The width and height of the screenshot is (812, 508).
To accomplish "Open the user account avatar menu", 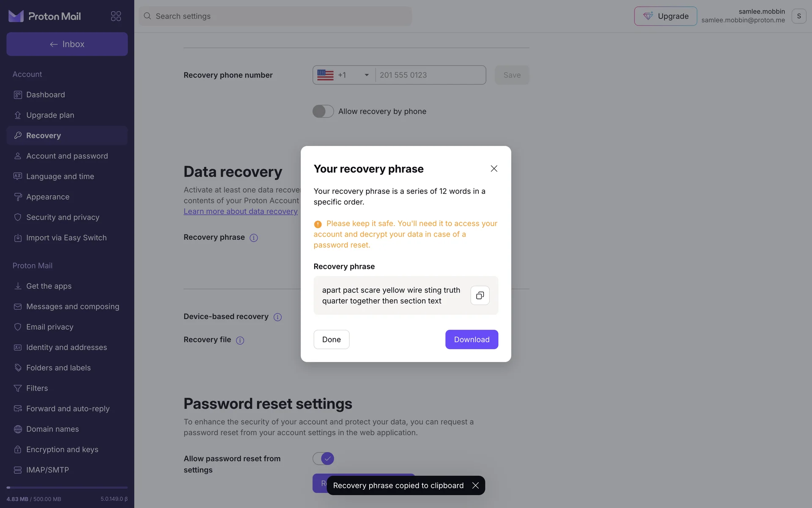I will tap(798, 16).
